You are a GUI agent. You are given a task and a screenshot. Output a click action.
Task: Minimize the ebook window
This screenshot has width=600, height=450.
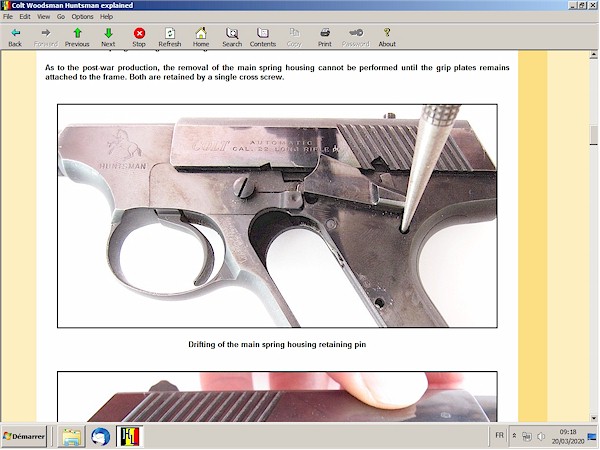pyautogui.click(x=572, y=5)
